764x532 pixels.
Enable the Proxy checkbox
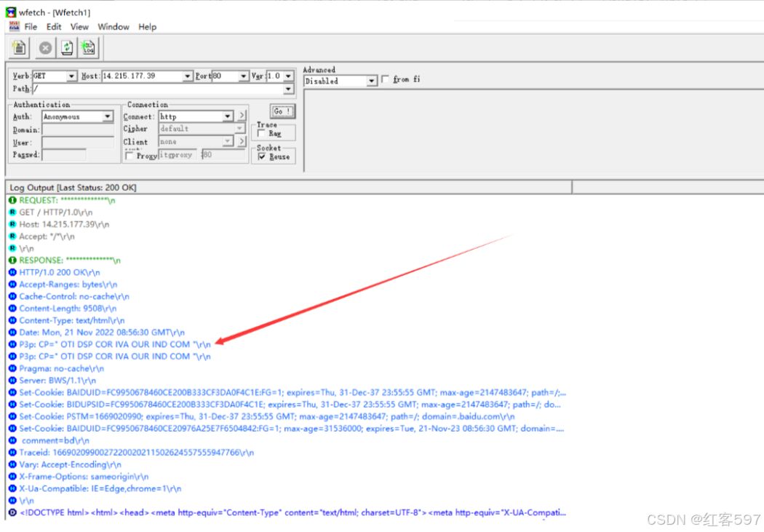[x=129, y=156]
